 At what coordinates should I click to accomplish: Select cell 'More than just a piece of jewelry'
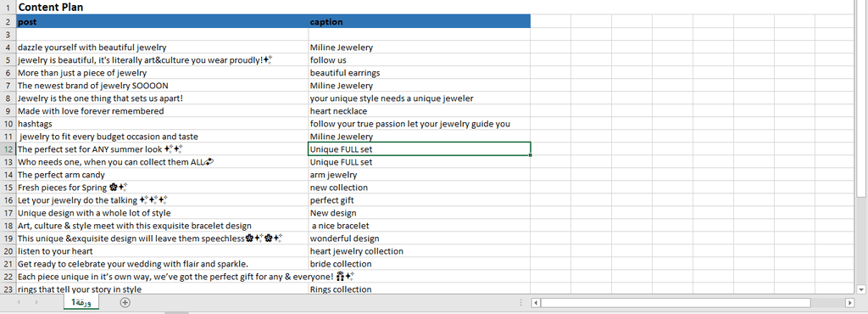[x=162, y=73]
